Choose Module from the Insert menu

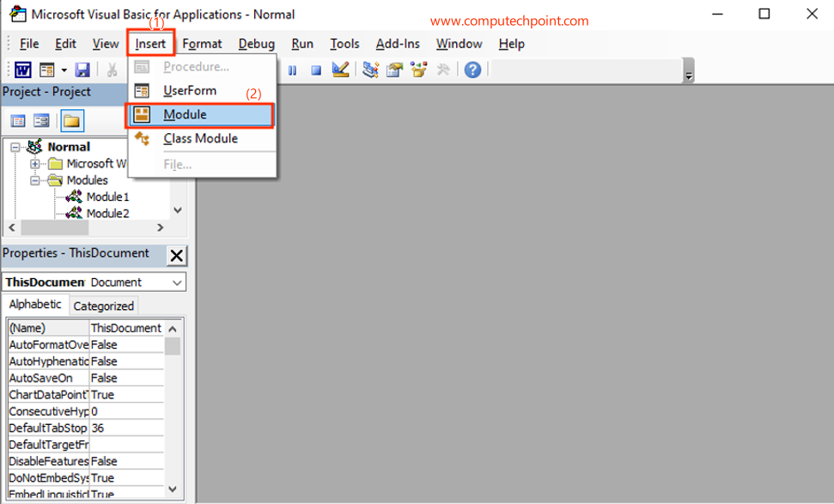202,114
